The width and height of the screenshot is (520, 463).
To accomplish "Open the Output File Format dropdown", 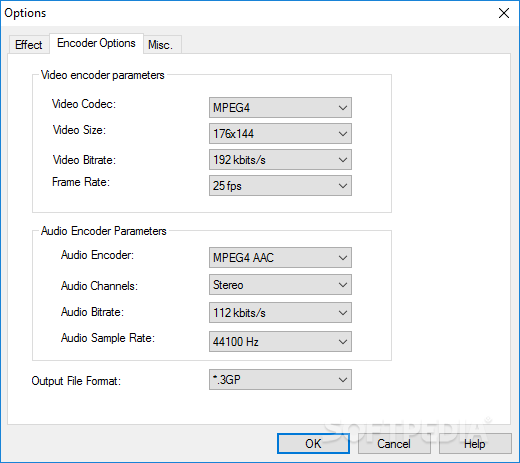I will (x=280, y=379).
